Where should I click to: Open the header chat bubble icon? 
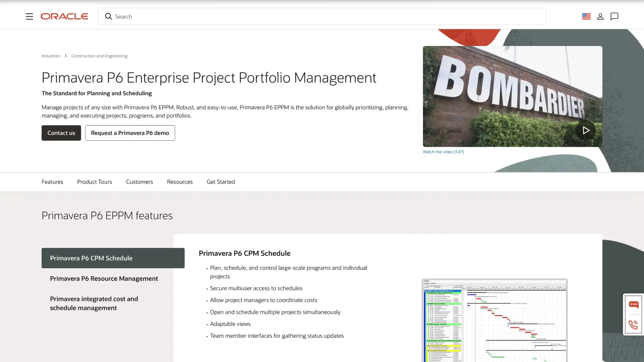tap(614, 16)
